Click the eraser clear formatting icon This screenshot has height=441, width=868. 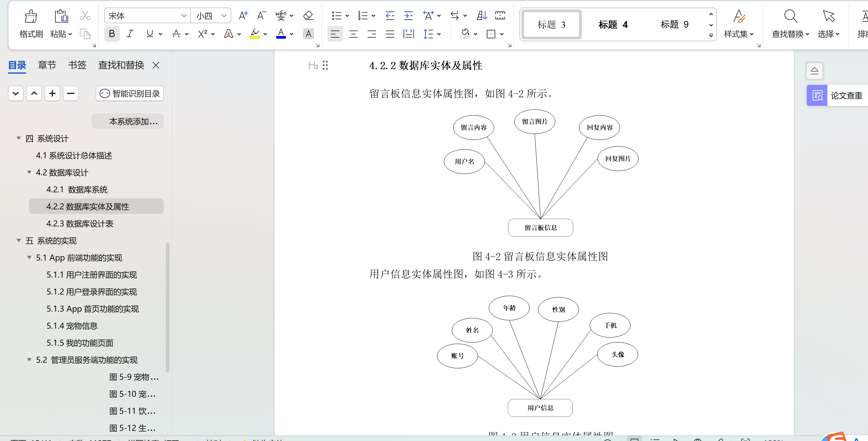point(308,15)
